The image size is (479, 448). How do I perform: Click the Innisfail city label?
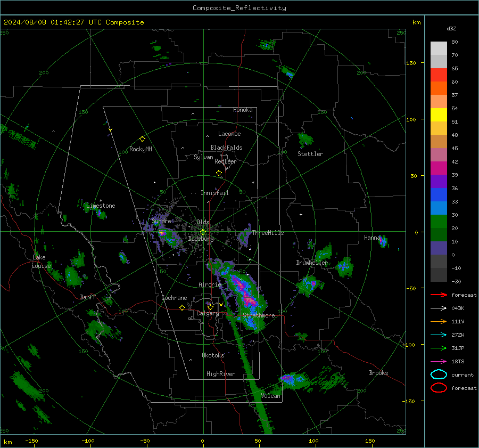point(214,193)
